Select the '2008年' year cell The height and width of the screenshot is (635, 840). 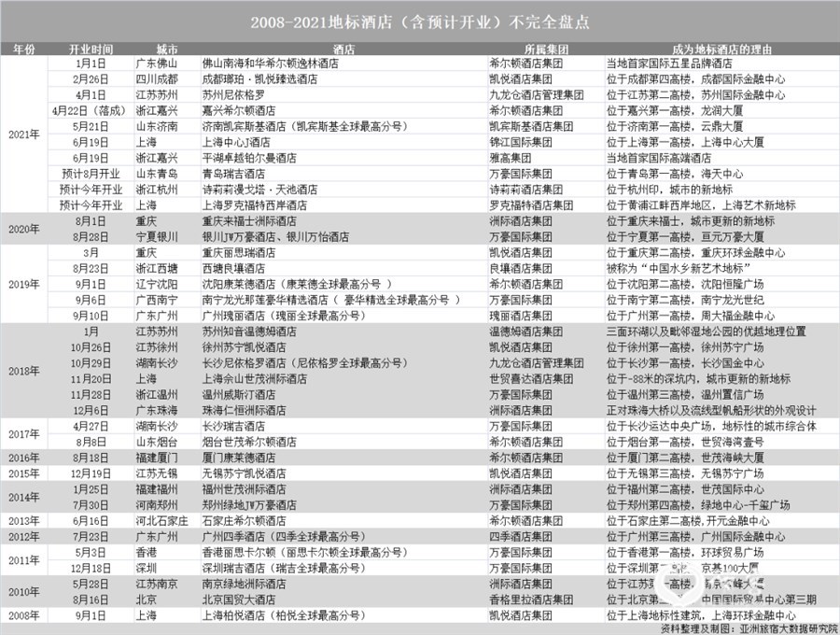click(24, 615)
